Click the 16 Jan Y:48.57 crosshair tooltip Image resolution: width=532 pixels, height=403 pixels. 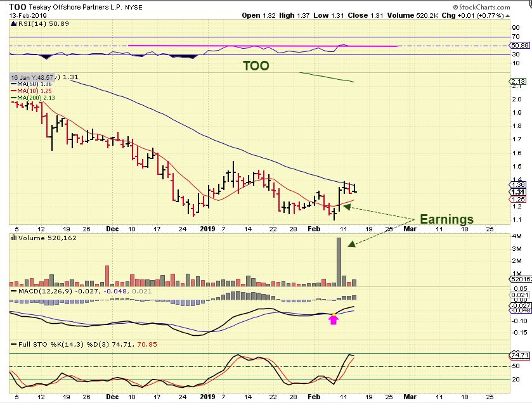32,77
